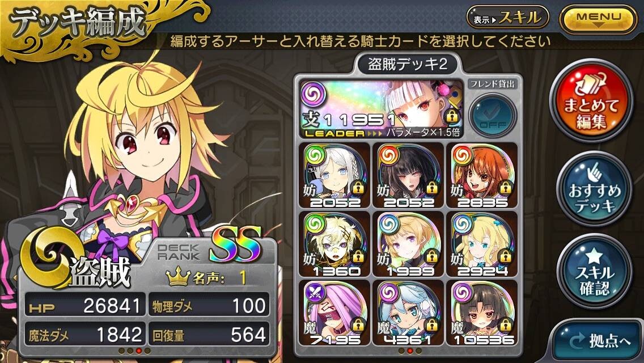Open the MENU dropdown at top right
644x363 pixels.
click(599, 19)
